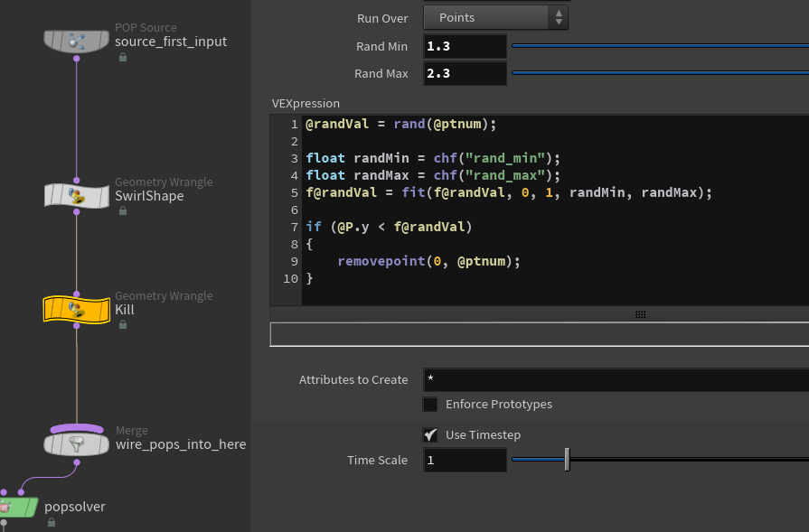Viewport: 809px width, 532px height.
Task: Select the source_first_input POP Source node
Action: (x=76, y=41)
